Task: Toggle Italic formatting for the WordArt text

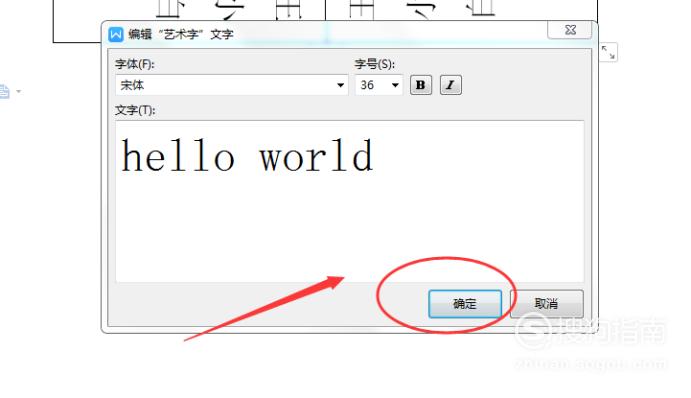Action: 450,85
